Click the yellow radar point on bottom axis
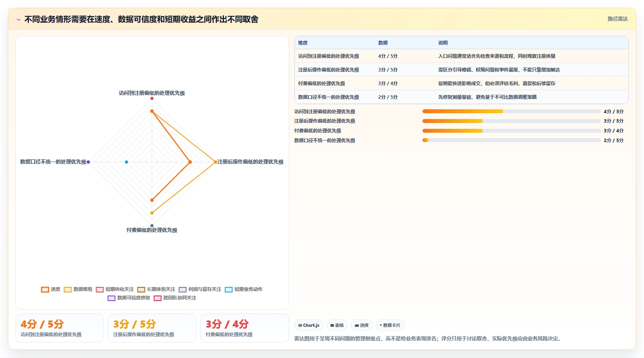The image size is (644, 358). coord(152,213)
